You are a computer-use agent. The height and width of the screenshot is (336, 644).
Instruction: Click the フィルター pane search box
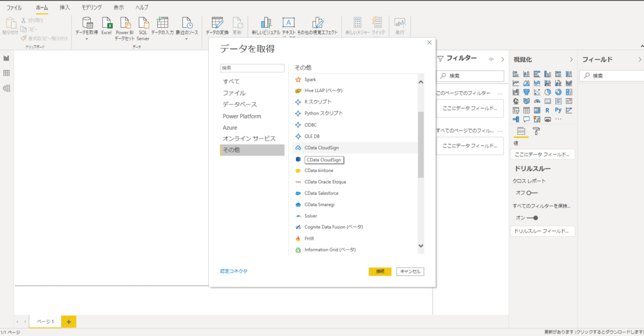tap(470, 76)
